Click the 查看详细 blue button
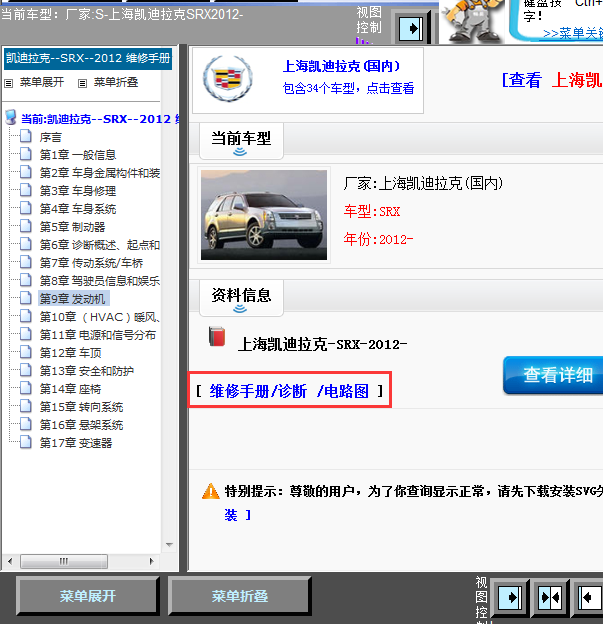 554,375
